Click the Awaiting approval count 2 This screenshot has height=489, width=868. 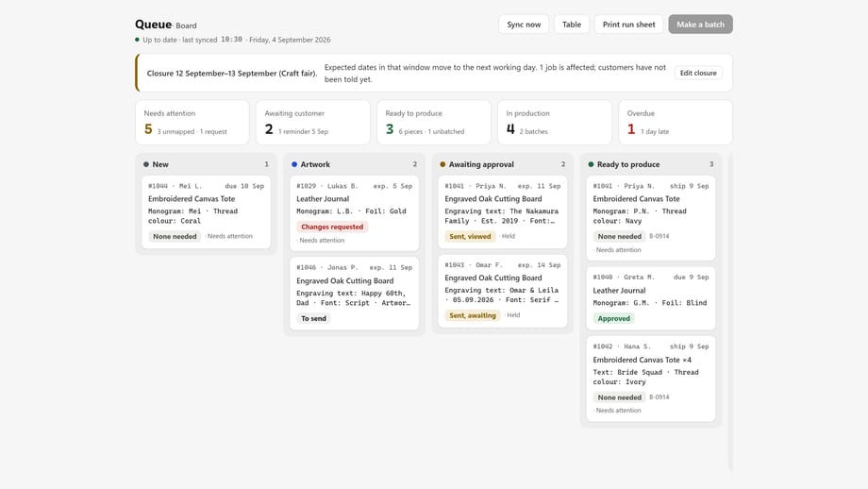(563, 164)
